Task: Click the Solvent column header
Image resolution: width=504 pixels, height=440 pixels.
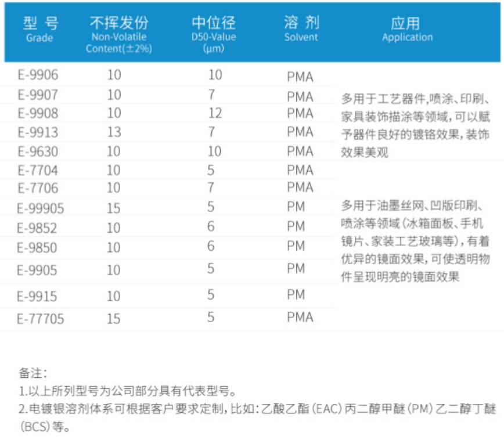Action: pyautogui.click(x=301, y=29)
